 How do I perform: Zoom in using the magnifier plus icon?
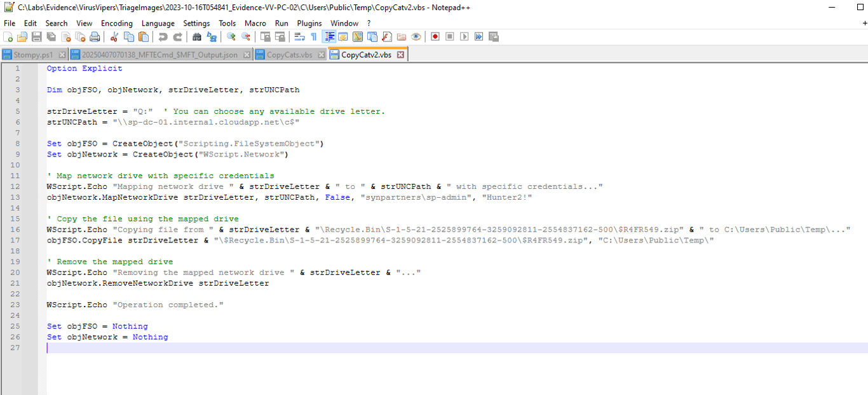point(231,37)
